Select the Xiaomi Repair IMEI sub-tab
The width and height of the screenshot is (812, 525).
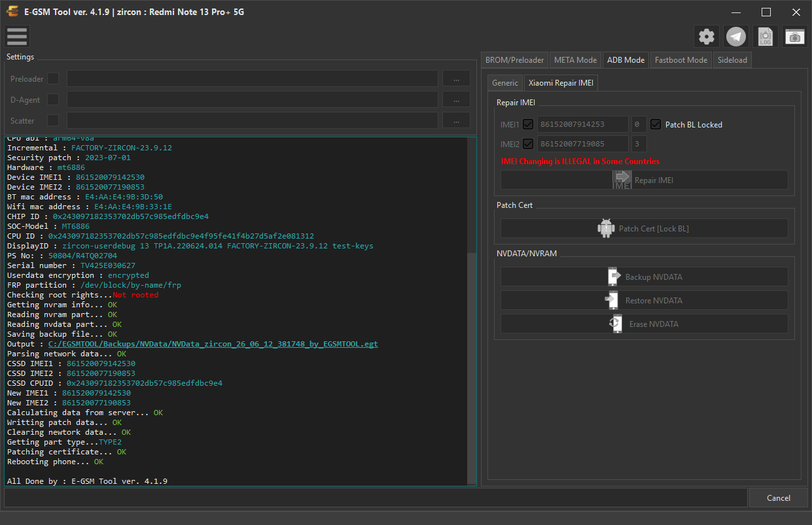tap(561, 83)
